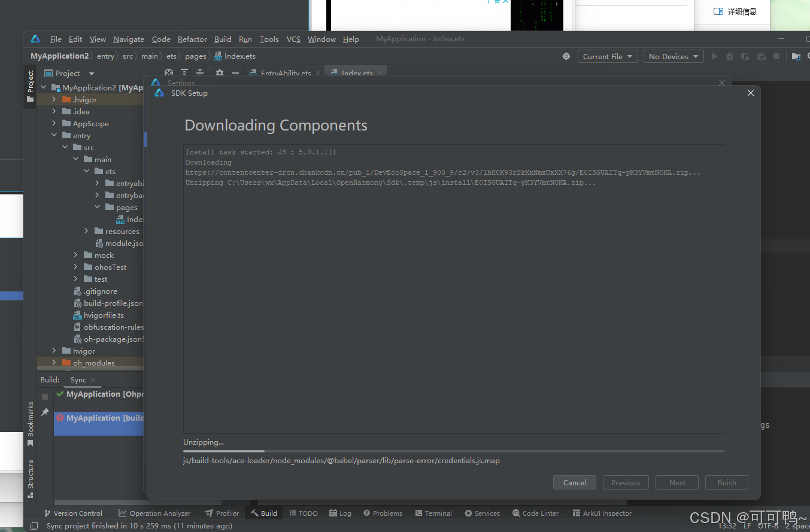The height and width of the screenshot is (532, 810).
Task: Open the Tools menu
Action: click(x=269, y=39)
